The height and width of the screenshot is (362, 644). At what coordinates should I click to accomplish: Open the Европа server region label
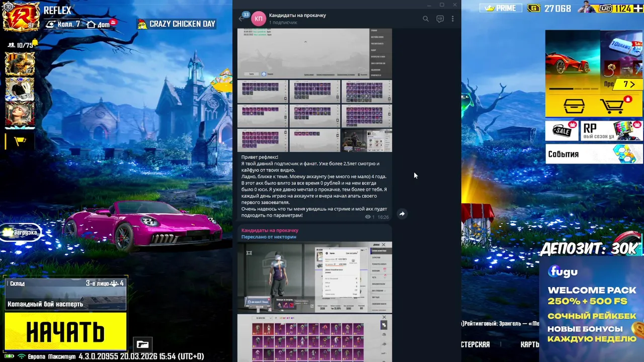click(x=36, y=356)
